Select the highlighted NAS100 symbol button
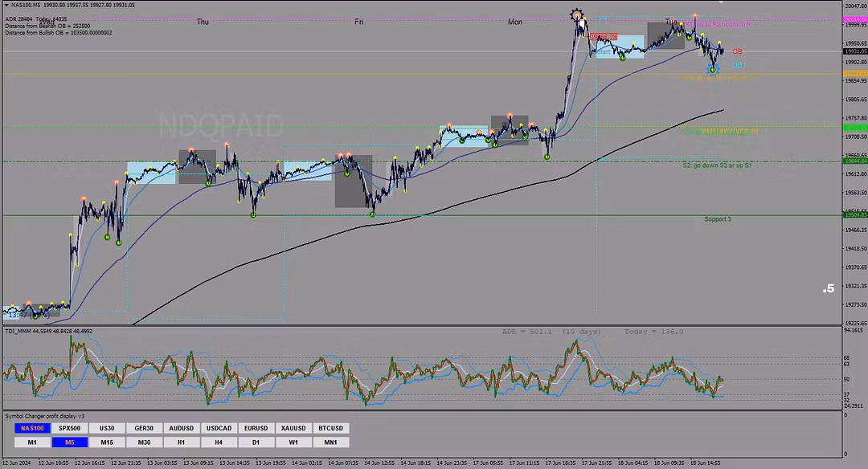868x469 pixels. click(x=31, y=428)
